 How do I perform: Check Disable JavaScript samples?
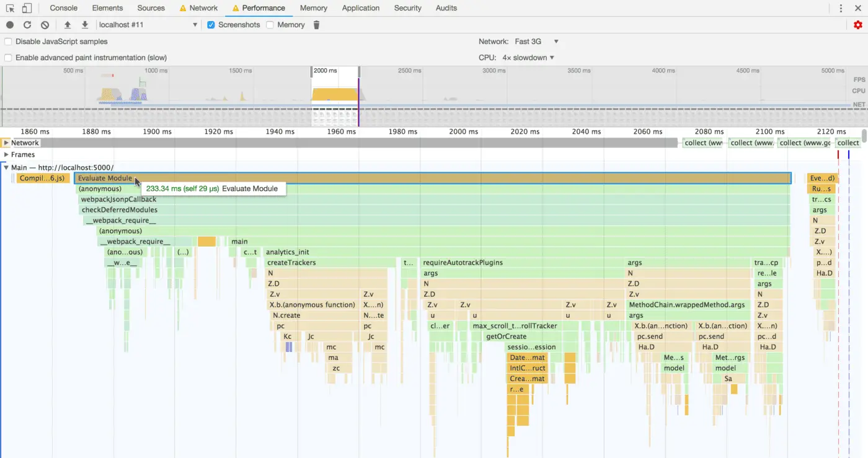coord(8,42)
